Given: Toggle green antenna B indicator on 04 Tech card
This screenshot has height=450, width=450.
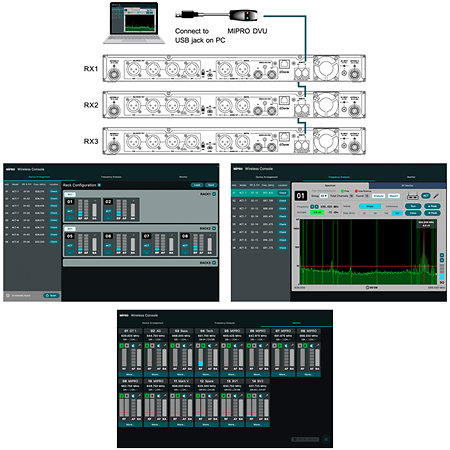Looking at the screenshot, I should [x=203, y=346].
